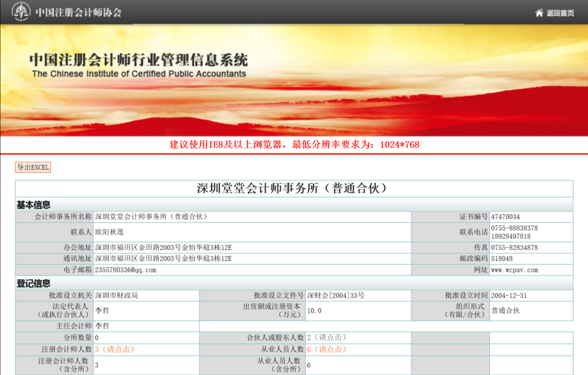Click contact person 欧阳秋莲

click(109, 232)
